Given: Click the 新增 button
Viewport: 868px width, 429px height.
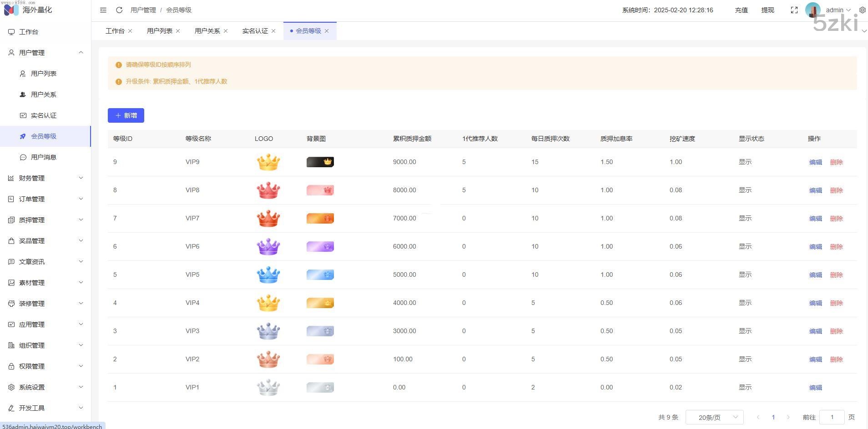Looking at the screenshot, I should tap(126, 115).
